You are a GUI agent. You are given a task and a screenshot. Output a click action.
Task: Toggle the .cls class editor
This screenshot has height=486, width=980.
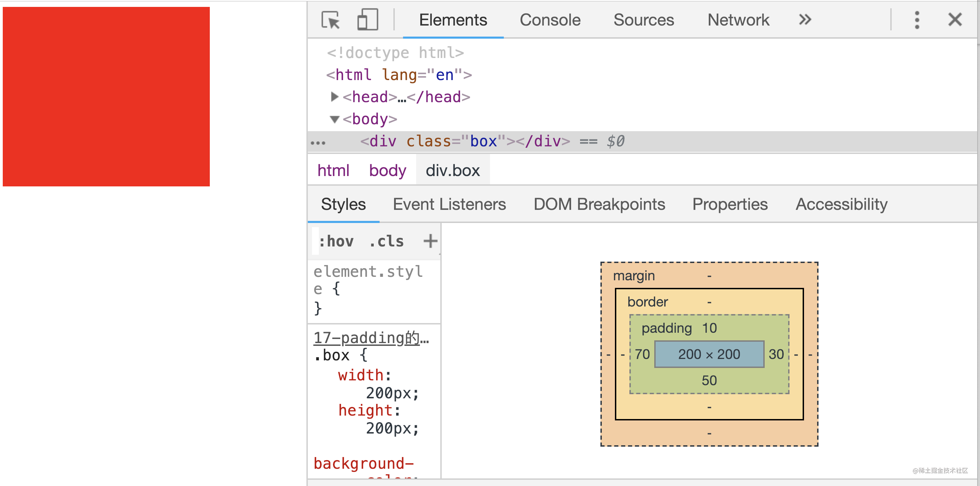[x=386, y=241]
